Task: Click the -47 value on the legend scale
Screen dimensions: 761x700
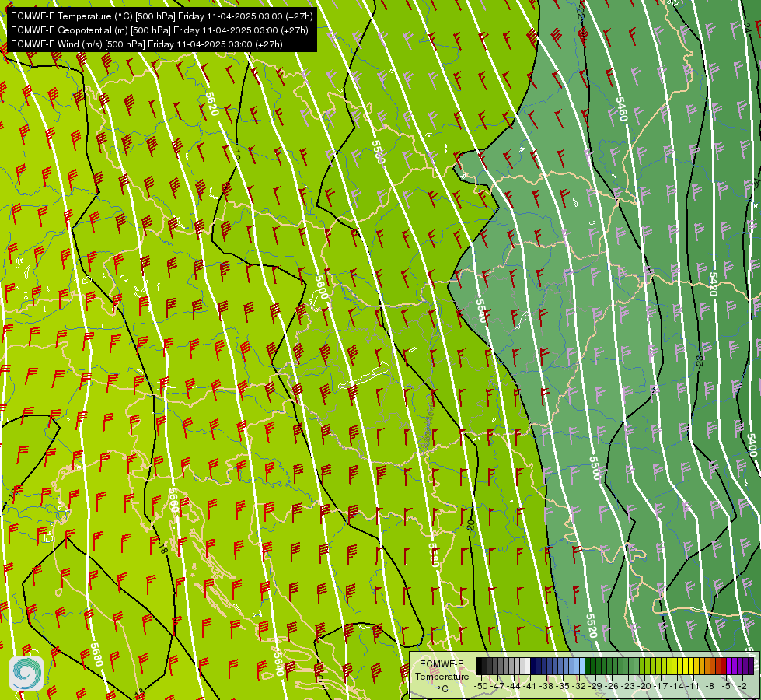Action: (498, 686)
